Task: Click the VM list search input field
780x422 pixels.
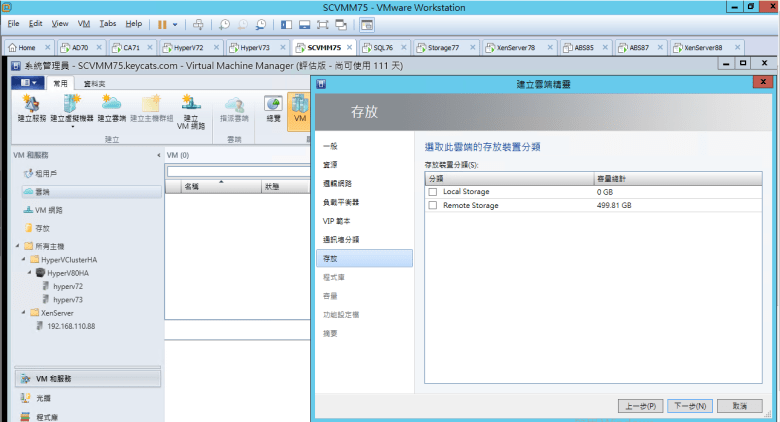Action: [x=240, y=171]
